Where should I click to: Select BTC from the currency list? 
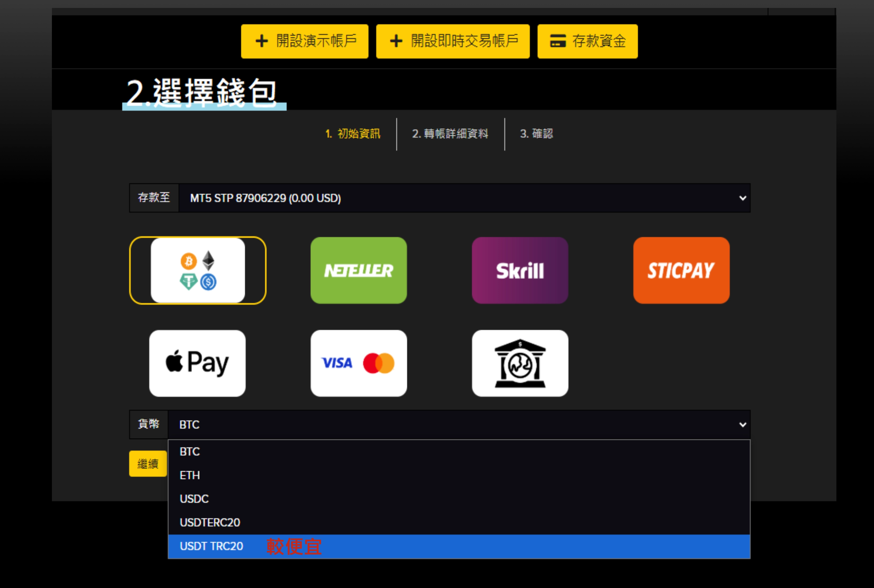[459, 452]
